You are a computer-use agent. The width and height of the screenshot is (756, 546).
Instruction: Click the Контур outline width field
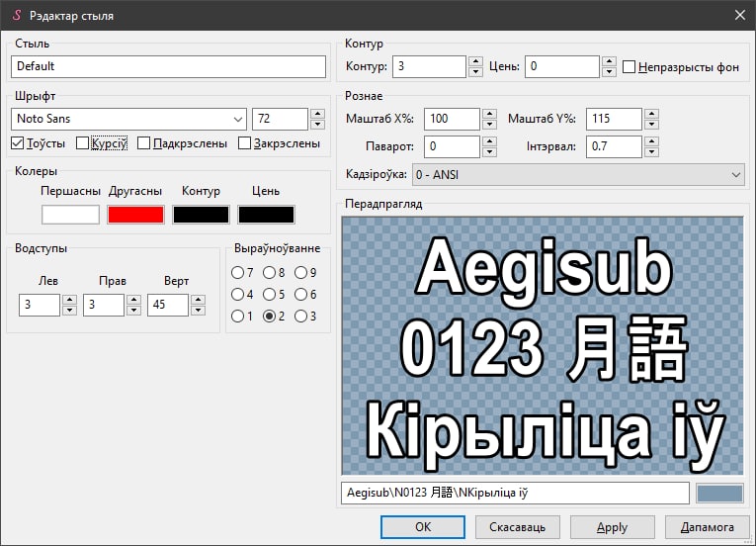pyautogui.click(x=429, y=66)
